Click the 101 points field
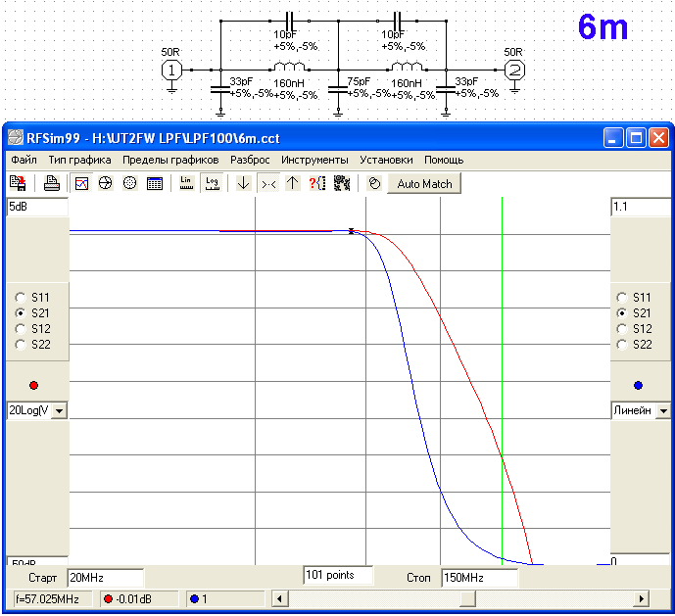The height and width of the screenshot is (616, 675). point(338,575)
